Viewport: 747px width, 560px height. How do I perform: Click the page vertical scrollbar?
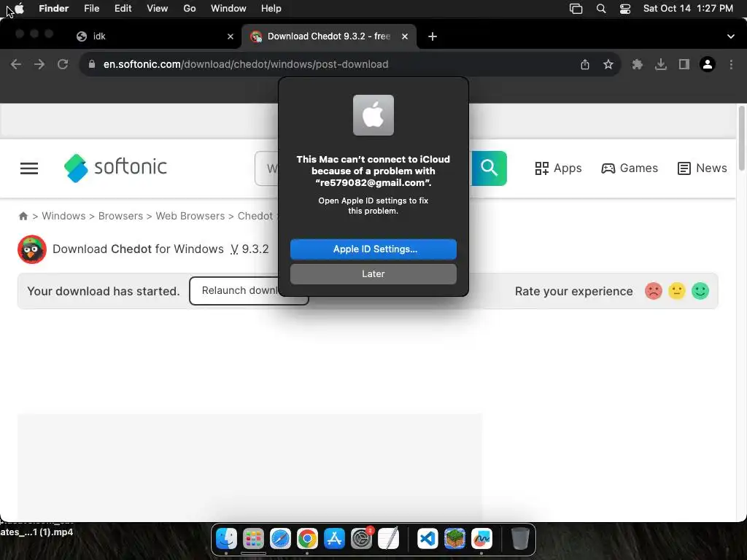(x=741, y=138)
